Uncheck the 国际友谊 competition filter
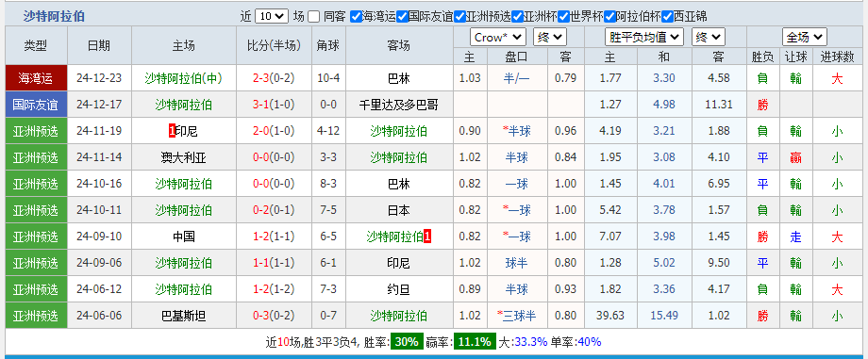The image size is (868, 359). 403,17
